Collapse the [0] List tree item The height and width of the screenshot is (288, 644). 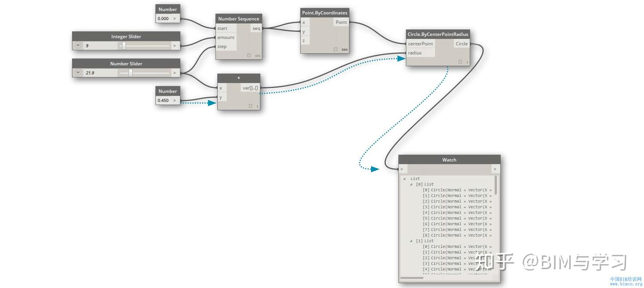[411, 184]
